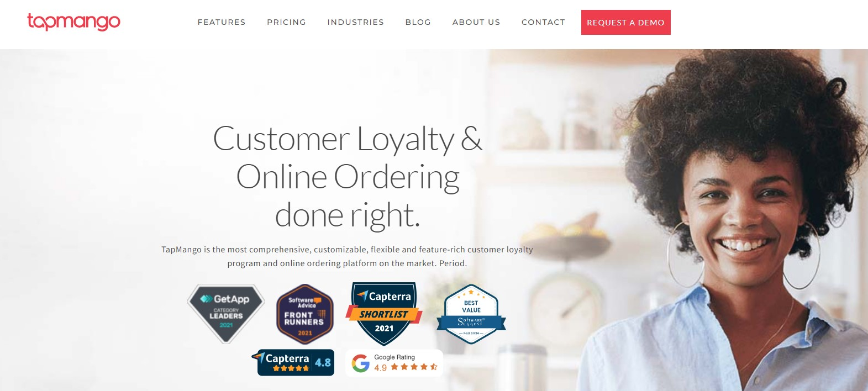Visit the Blog link

coord(418,22)
